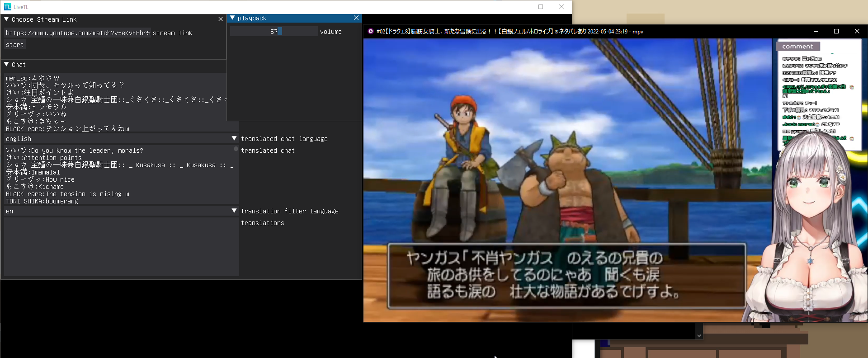
Task: Select translated line 'TORI SHIKA:boomerang'
Action: pyautogui.click(x=42, y=201)
